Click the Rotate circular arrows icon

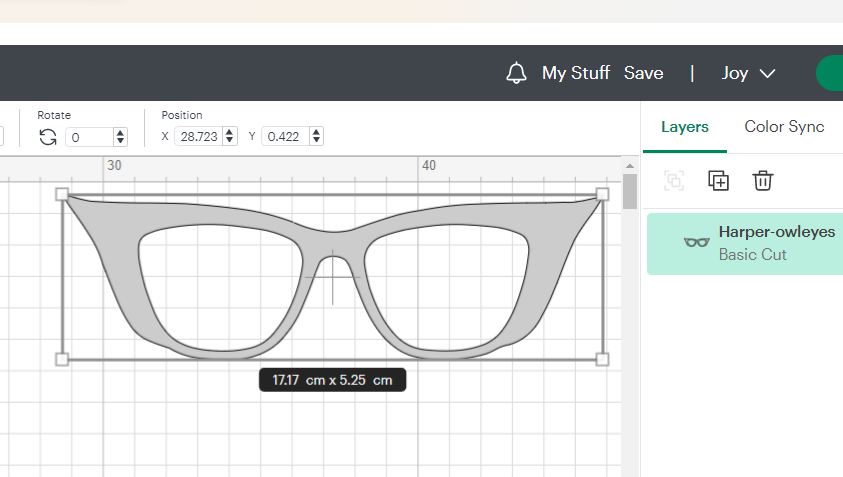pyautogui.click(x=48, y=137)
